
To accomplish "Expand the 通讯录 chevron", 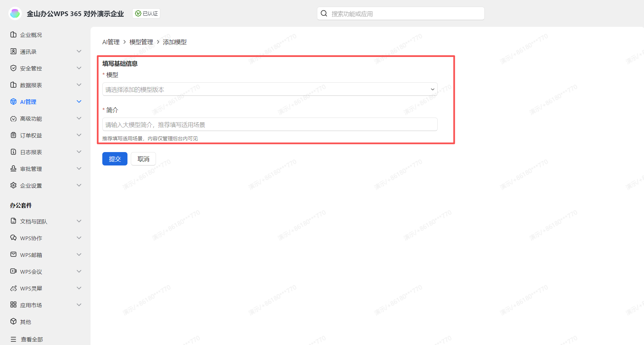I will click(79, 51).
